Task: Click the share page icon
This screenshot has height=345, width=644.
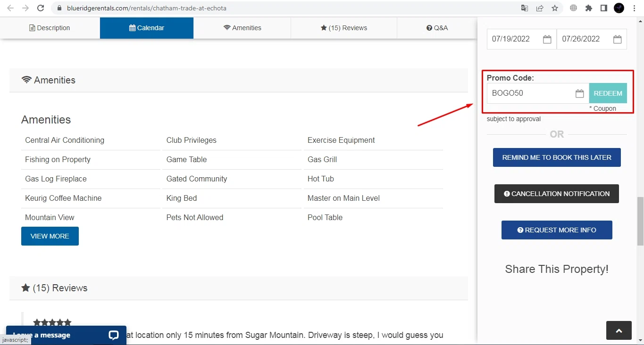Action: [x=540, y=8]
